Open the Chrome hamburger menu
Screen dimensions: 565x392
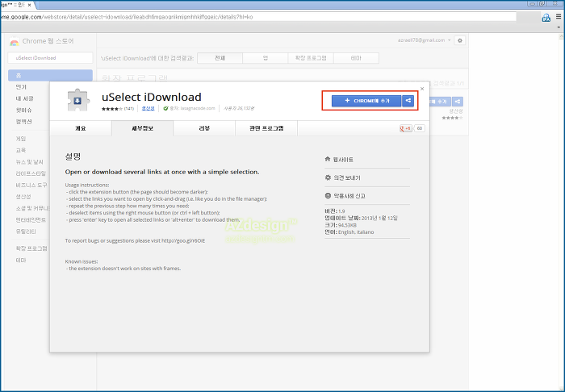(x=559, y=17)
